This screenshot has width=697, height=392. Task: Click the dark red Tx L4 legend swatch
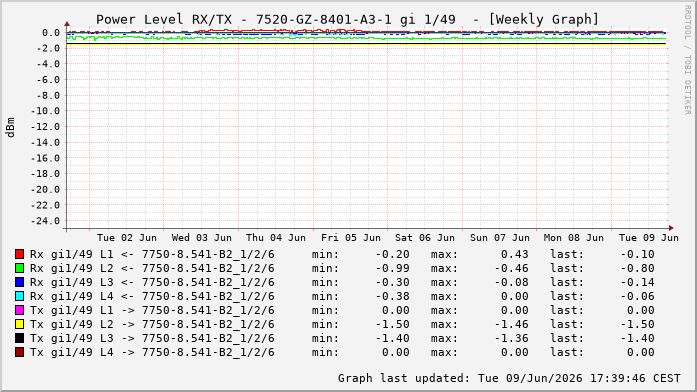click(x=19, y=352)
